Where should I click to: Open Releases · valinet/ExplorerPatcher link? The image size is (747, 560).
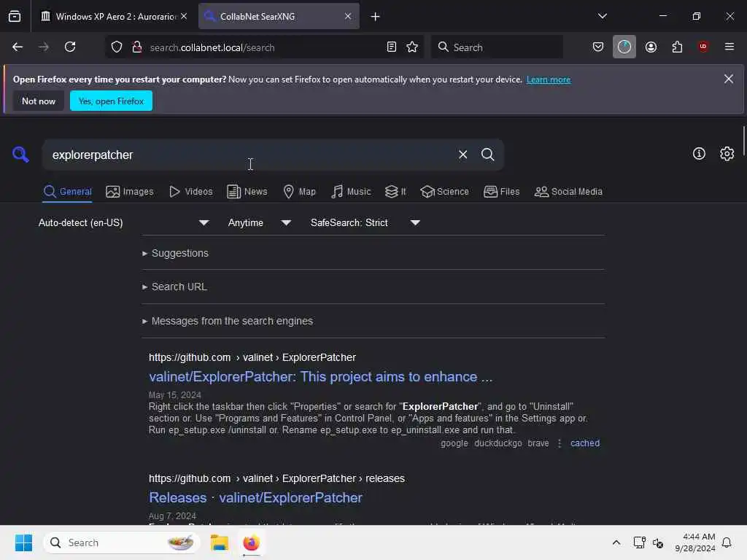pyautogui.click(x=255, y=497)
